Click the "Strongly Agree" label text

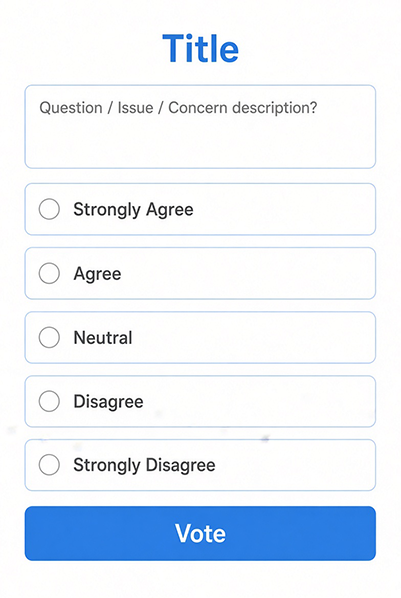[x=133, y=210]
